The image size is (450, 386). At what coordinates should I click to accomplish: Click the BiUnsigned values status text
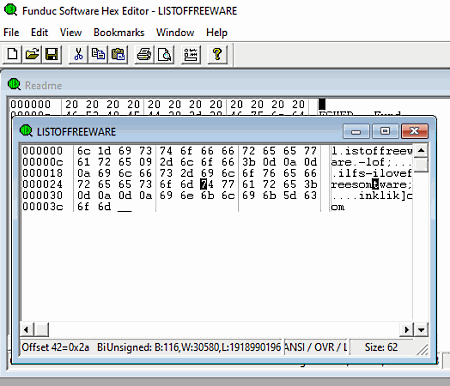[x=189, y=347]
